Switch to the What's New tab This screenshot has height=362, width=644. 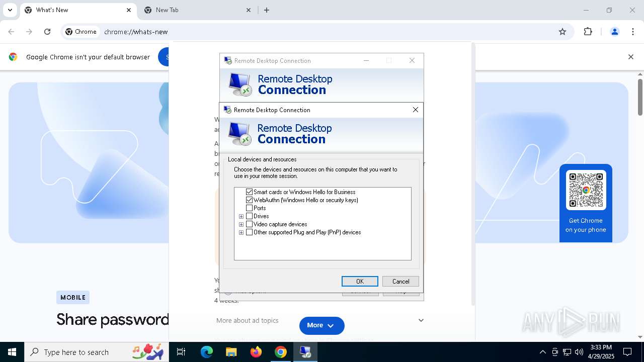[78, 10]
